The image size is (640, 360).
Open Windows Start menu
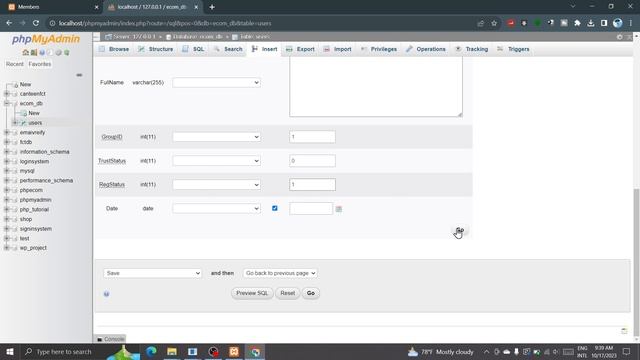[x=10, y=351]
